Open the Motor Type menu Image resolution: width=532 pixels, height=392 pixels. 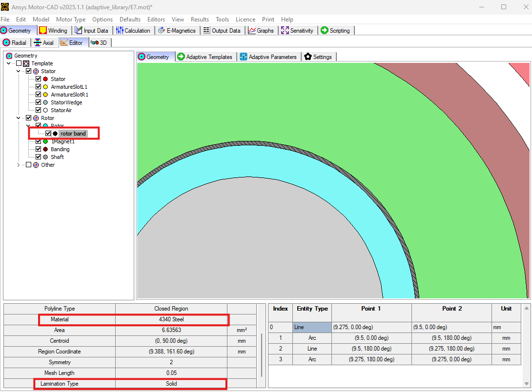pos(71,20)
